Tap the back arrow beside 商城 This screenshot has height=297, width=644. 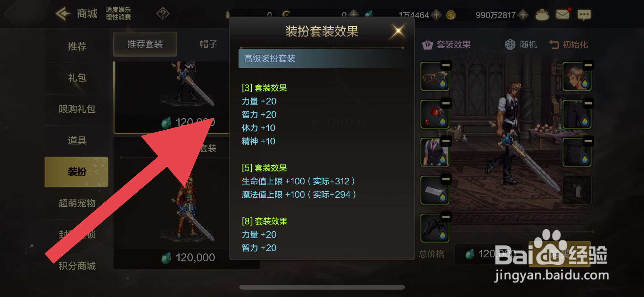click(x=63, y=14)
